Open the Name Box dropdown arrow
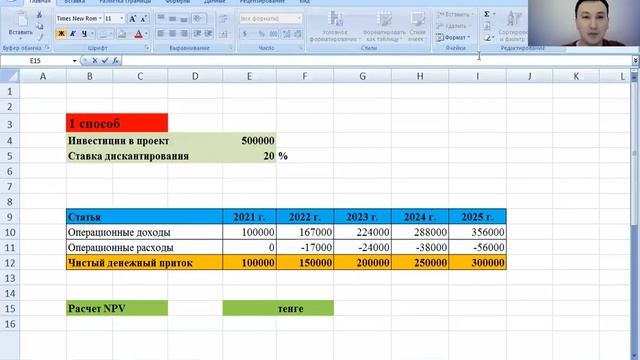The height and width of the screenshot is (360, 640). click(x=75, y=61)
